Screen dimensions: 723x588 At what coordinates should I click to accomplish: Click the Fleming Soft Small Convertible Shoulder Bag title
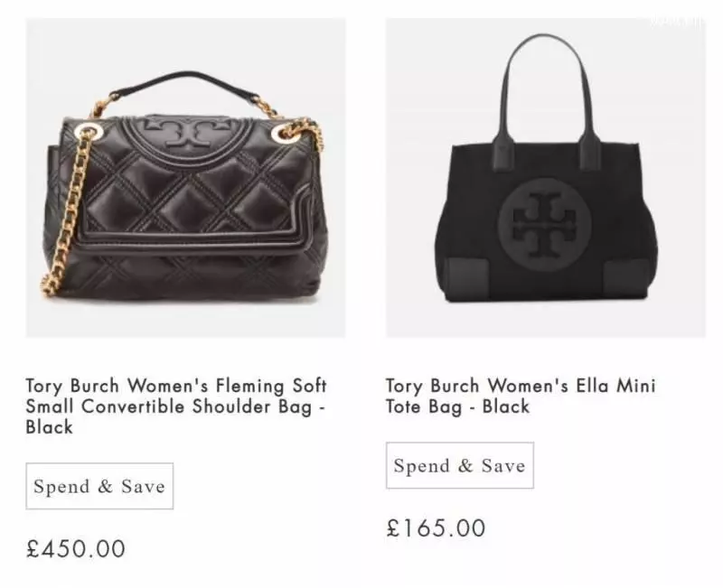coord(176,406)
